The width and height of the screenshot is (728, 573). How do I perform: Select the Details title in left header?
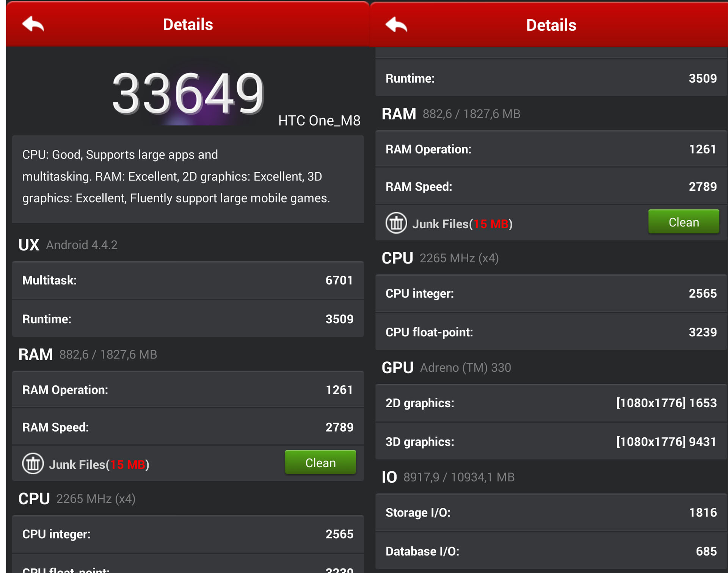click(188, 25)
